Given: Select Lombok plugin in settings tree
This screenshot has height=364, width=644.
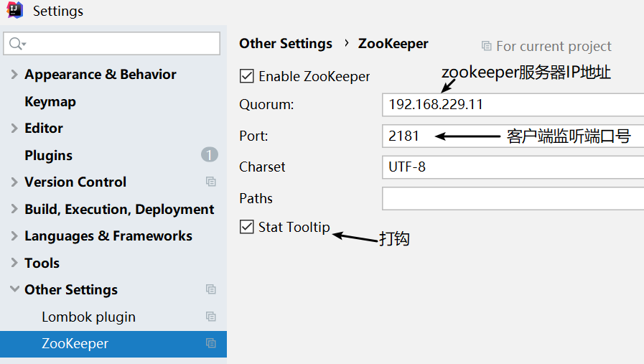Looking at the screenshot, I should click(x=88, y=317).
